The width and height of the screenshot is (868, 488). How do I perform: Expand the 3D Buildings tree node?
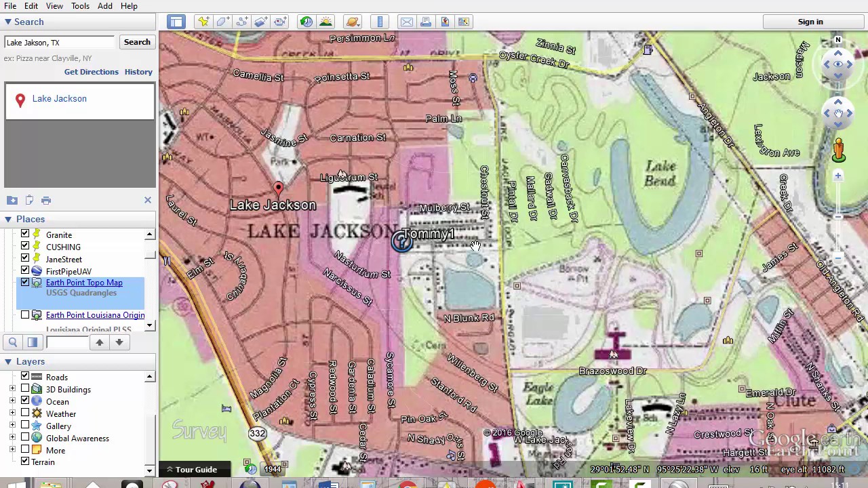pos(12,388)
